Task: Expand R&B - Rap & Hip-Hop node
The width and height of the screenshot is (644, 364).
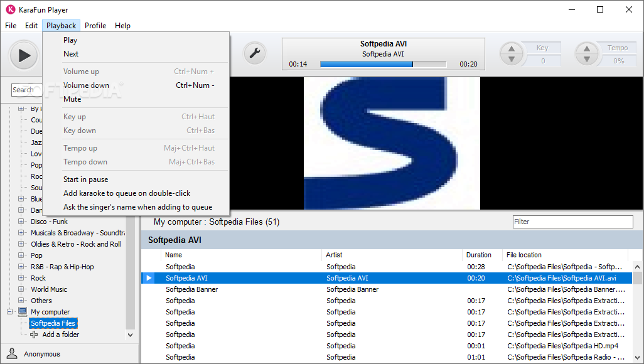Action: 21,267
